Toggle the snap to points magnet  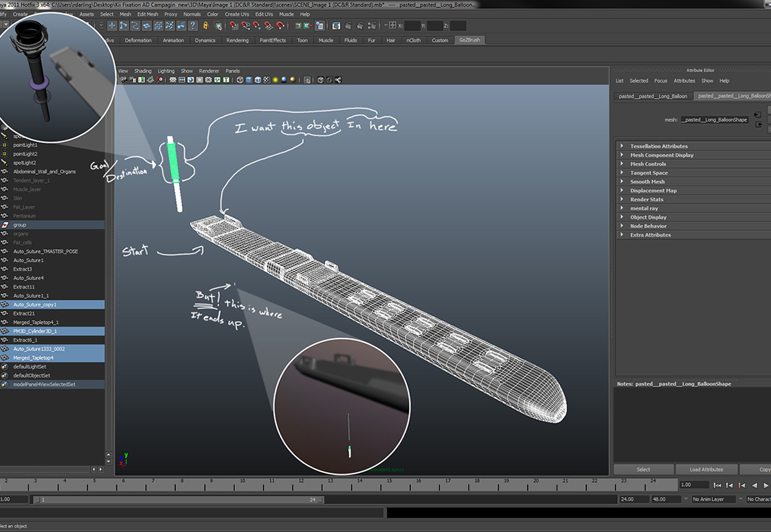point(257,26)
